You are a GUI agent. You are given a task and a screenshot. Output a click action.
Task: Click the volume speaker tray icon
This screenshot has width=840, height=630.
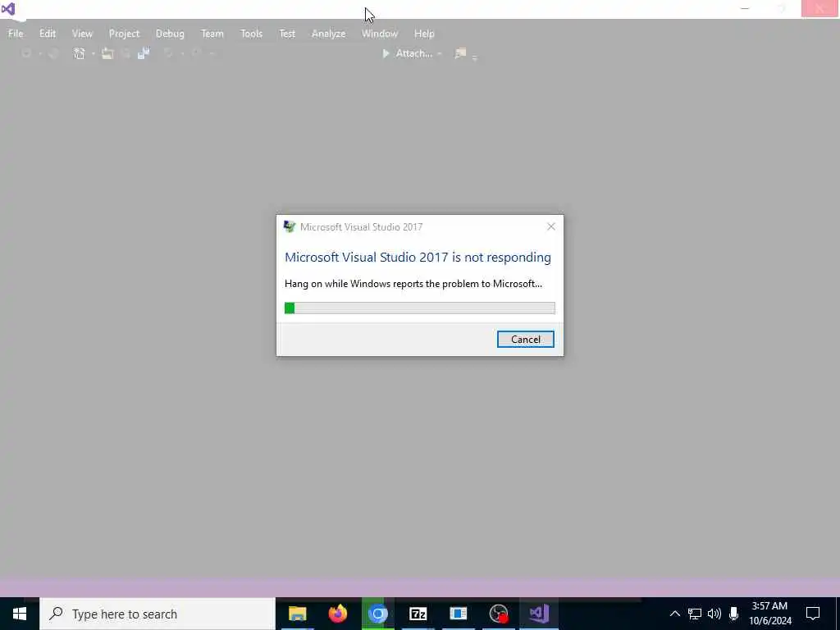pos(714,614)
